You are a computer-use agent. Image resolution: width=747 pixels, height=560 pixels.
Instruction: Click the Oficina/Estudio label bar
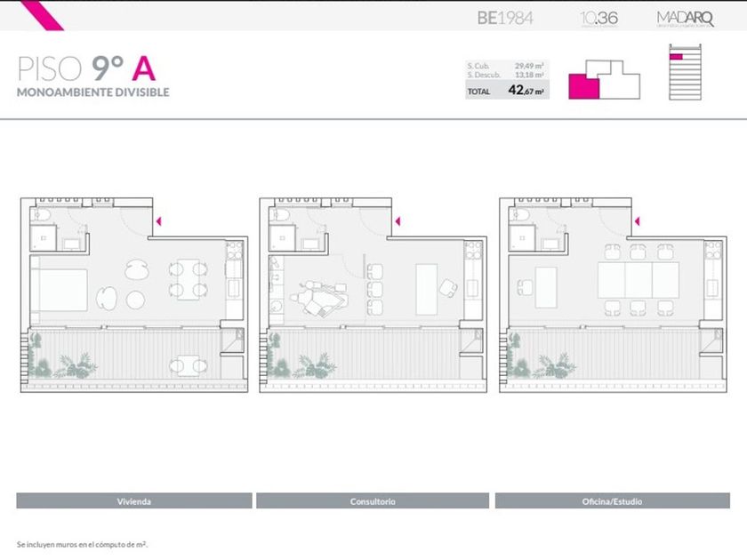click(612, 501)
